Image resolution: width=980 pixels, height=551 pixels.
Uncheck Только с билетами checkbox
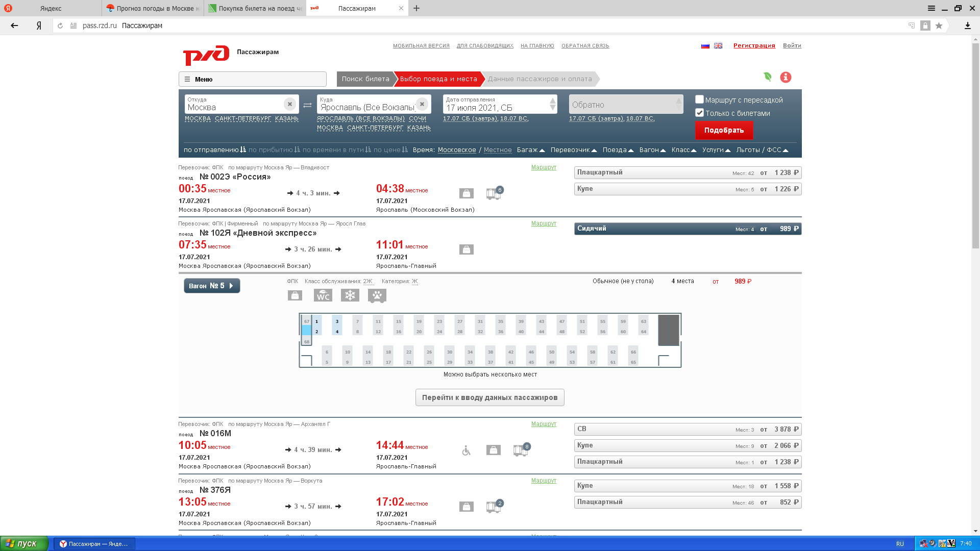[699, 113]
